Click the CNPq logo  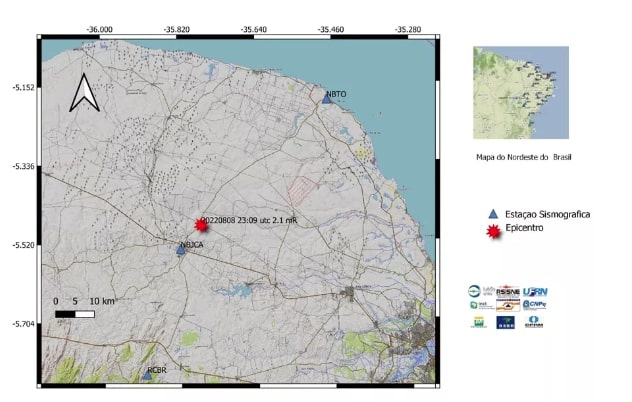pos(535,305)
